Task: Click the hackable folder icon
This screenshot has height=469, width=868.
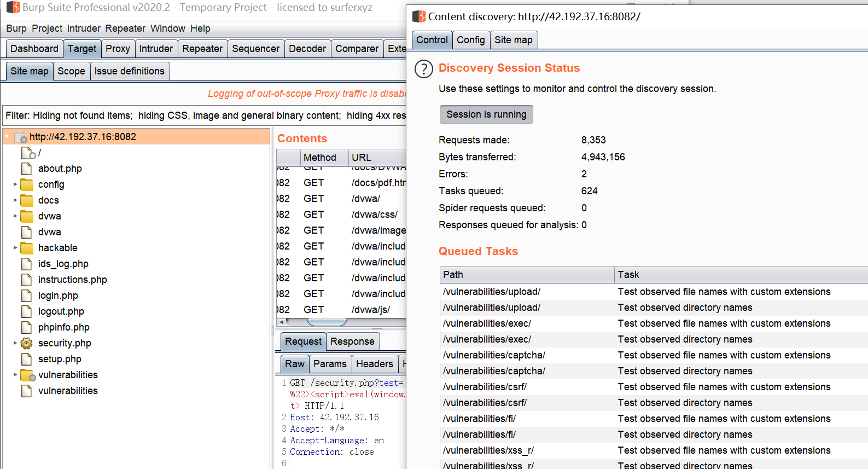Action: click(x=27, y=248)
